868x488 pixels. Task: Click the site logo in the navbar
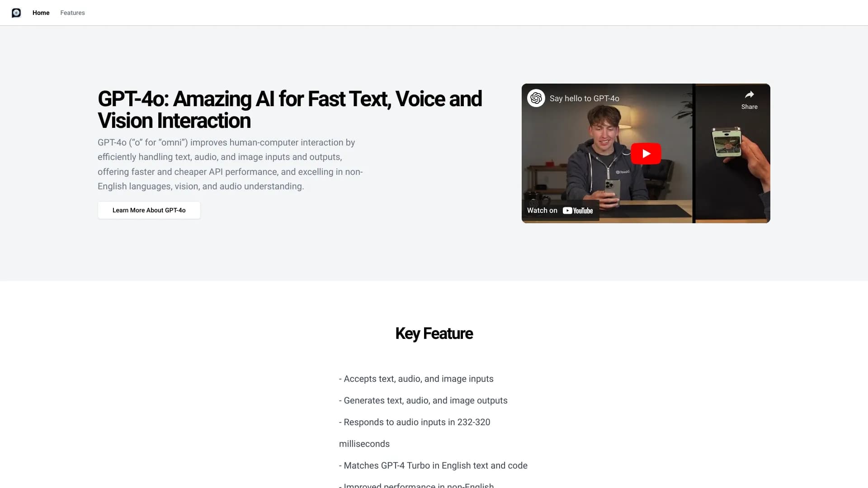(x=16, y=13)
